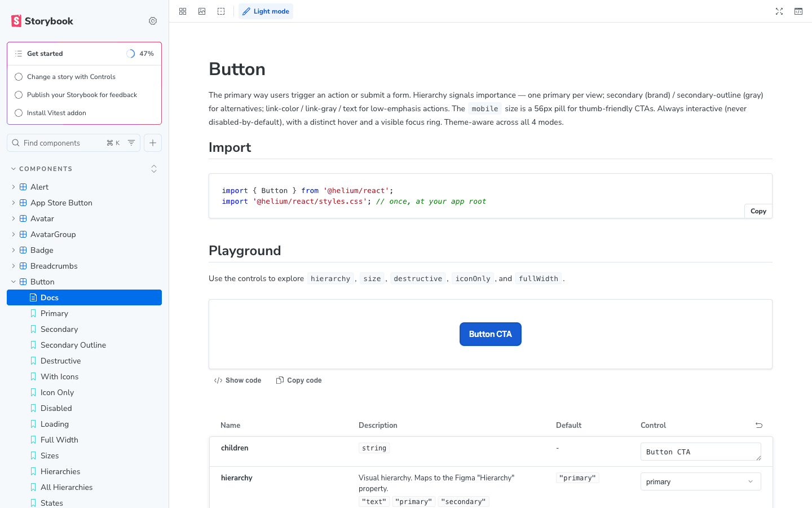The width and height of the screenshot is (812, 508).
Task: Select the Docs page under Button
Action: pos(84,297)
